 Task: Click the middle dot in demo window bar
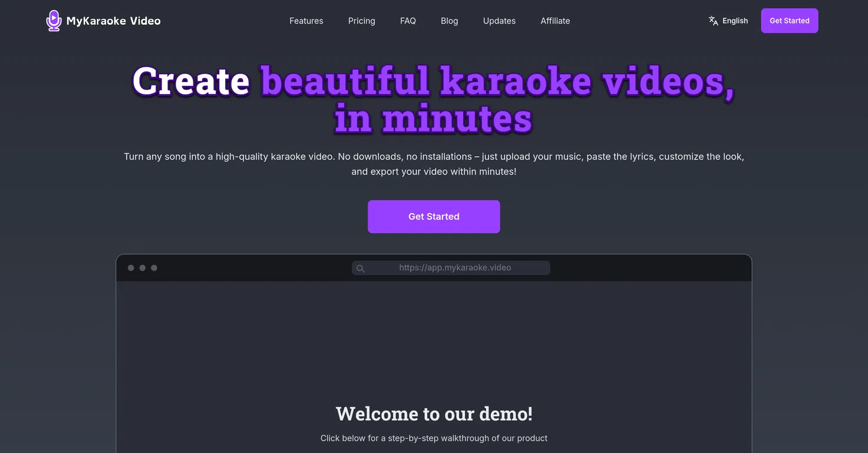tap(143, 268)
